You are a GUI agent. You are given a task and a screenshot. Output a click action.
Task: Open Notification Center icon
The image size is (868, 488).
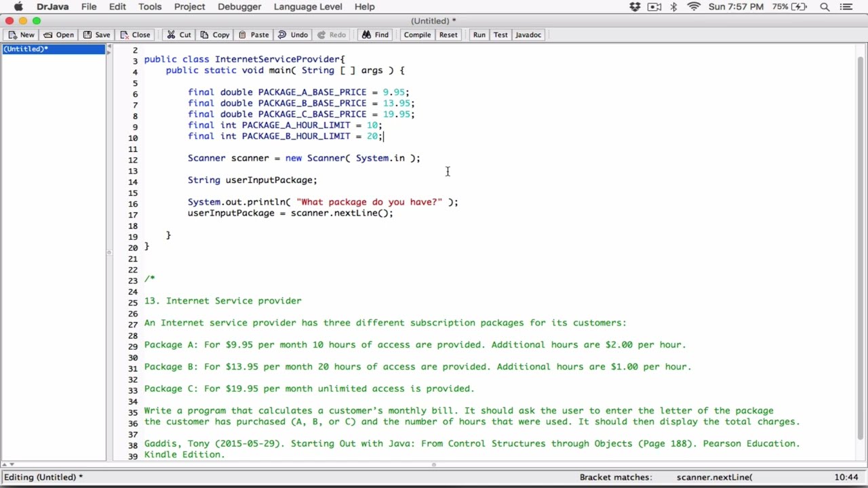tap(846, 7)
